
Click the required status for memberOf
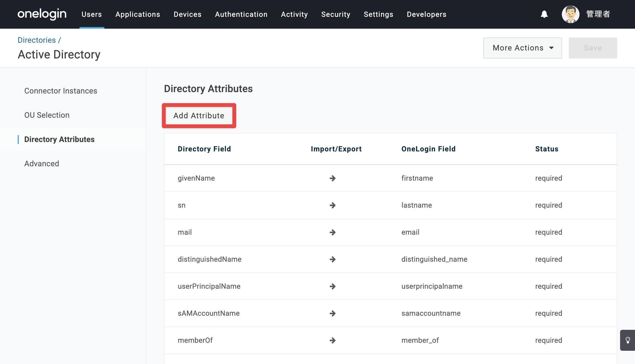[549, 341]
